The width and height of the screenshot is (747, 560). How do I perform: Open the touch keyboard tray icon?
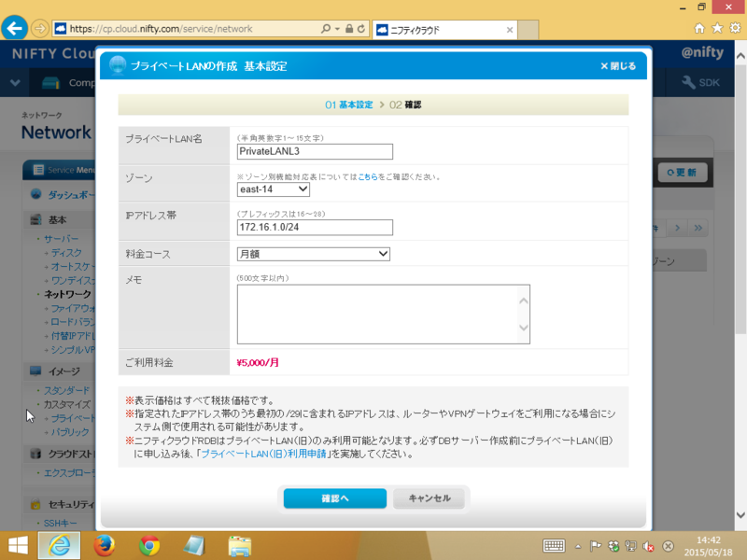click(554, 545)
